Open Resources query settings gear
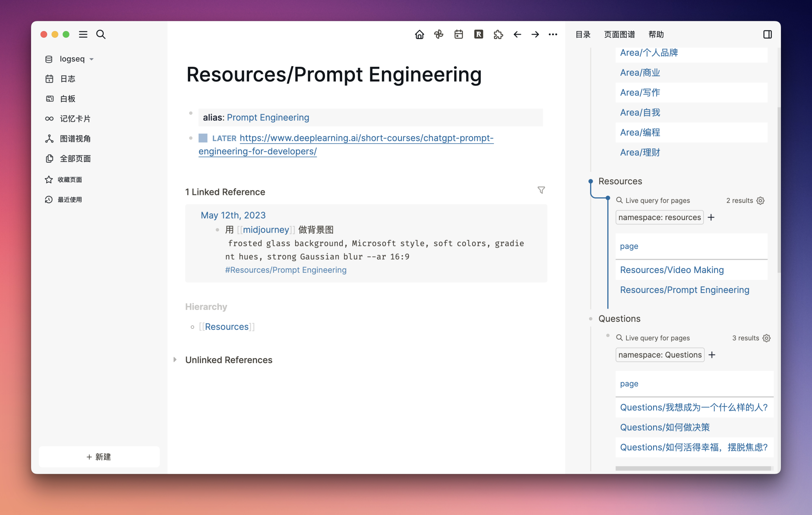812x515 pixels. 760,200
